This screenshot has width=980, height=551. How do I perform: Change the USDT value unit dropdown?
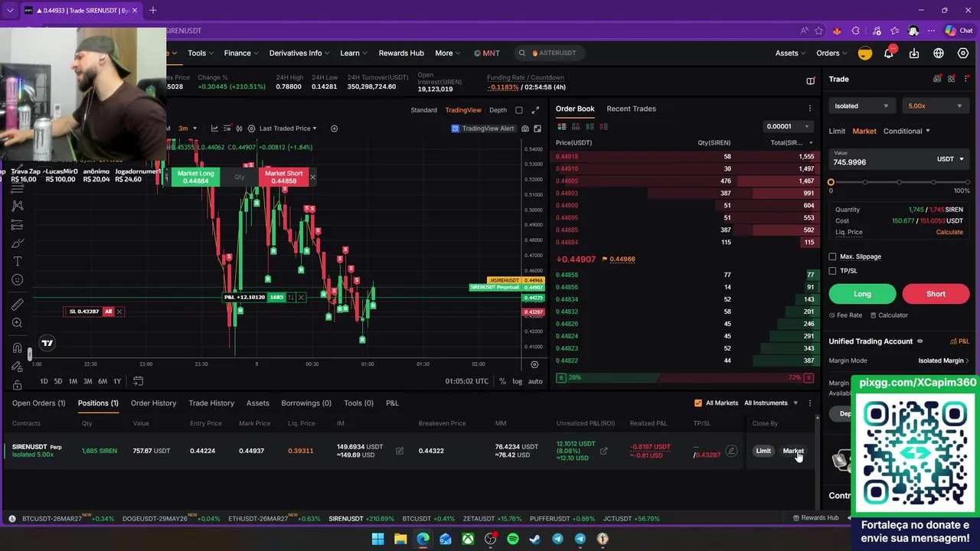[950, 159]
